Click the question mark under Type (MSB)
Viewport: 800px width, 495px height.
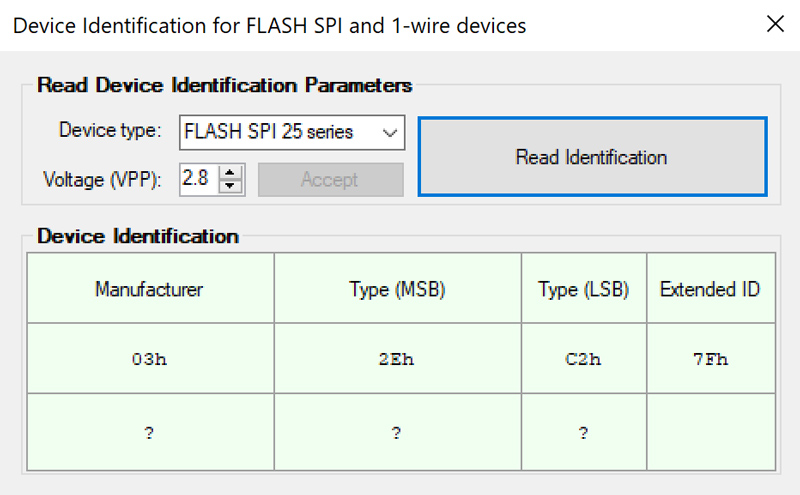point(397,432)
